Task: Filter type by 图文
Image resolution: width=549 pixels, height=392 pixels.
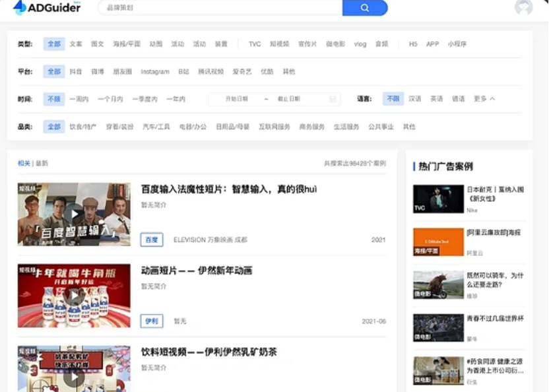Action: click(x=98, y=44)
